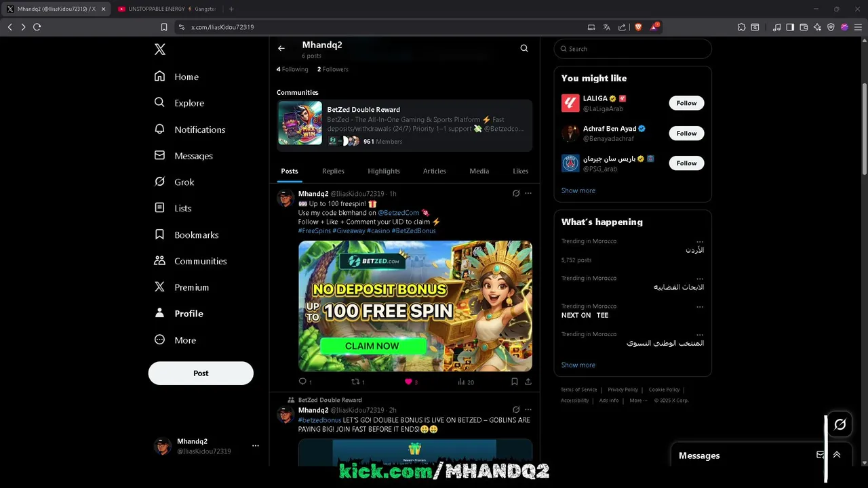Open browser extensions puzzle icon

pyautogui.click(x=741, y=27)
